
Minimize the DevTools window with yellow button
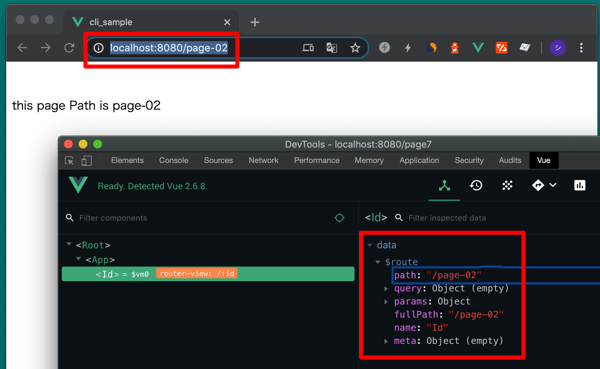[83, 144]
